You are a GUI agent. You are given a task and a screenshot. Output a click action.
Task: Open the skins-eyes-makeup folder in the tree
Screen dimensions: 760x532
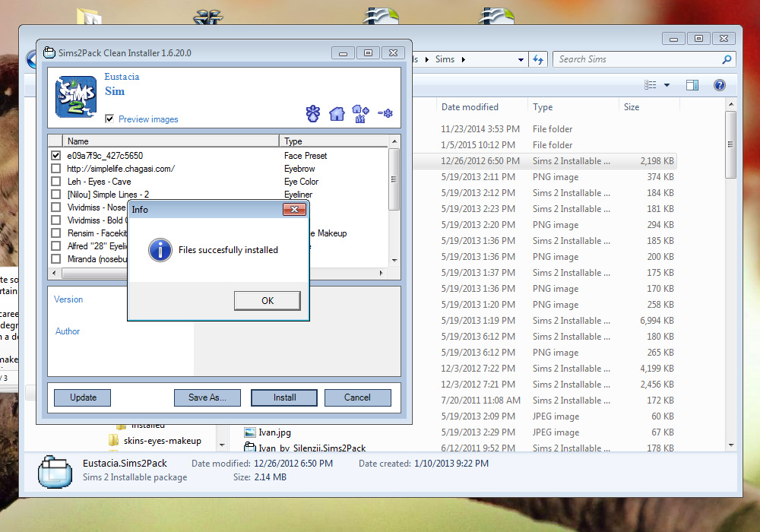coord(162,441)
